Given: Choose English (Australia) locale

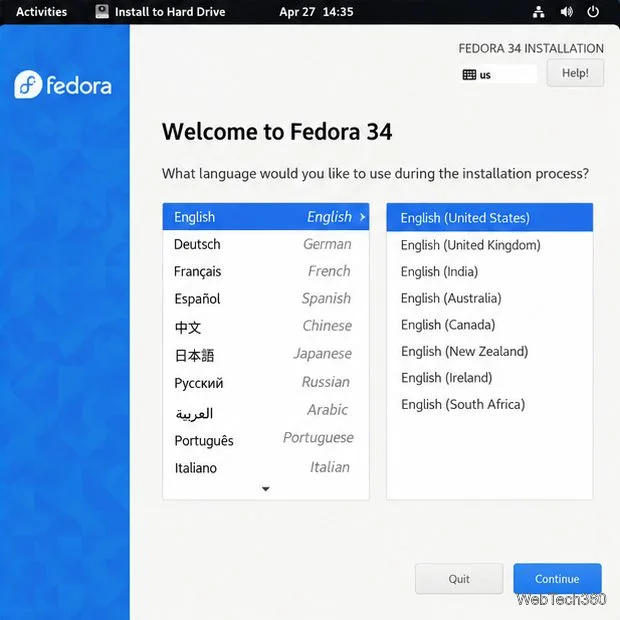Looking at the screenshot, I should click(x=490, y=298).
